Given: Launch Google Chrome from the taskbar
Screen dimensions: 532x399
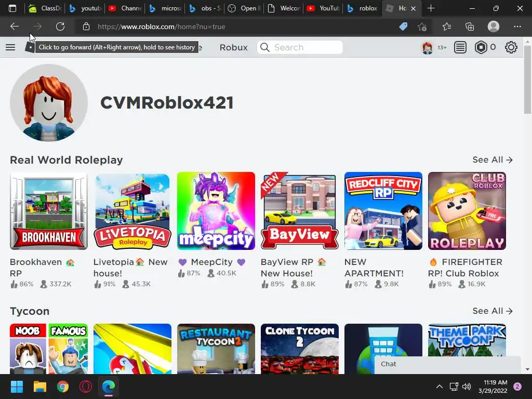Looking at the screenshot, I should tap(62, 387).
